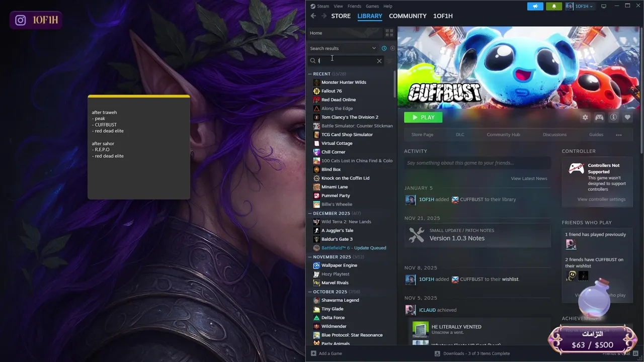Viewport: 644px width, 362px height.
Task: Collapse the NOVEMBER 2025 category
Action: 310,257
